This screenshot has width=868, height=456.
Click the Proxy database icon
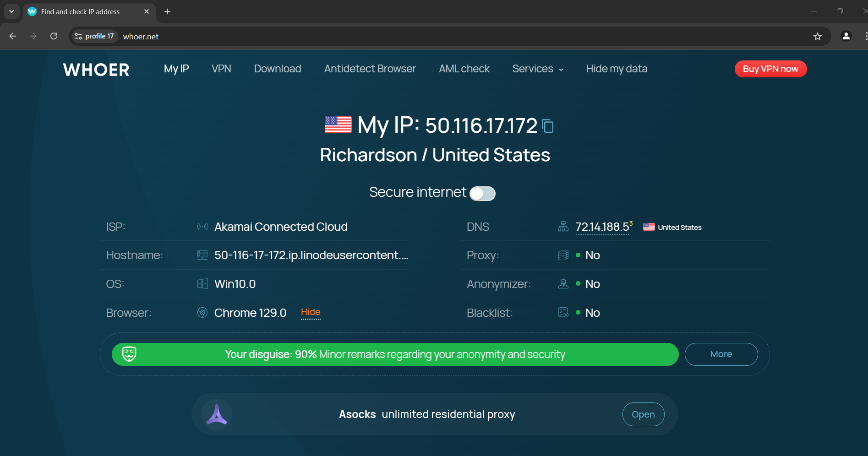(x=563, y=255)
